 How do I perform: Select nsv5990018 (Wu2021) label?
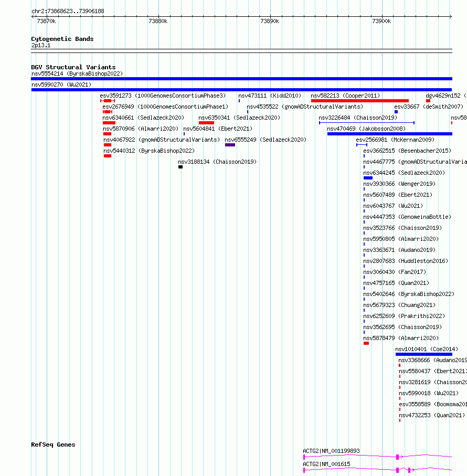[x=429, y=393]
